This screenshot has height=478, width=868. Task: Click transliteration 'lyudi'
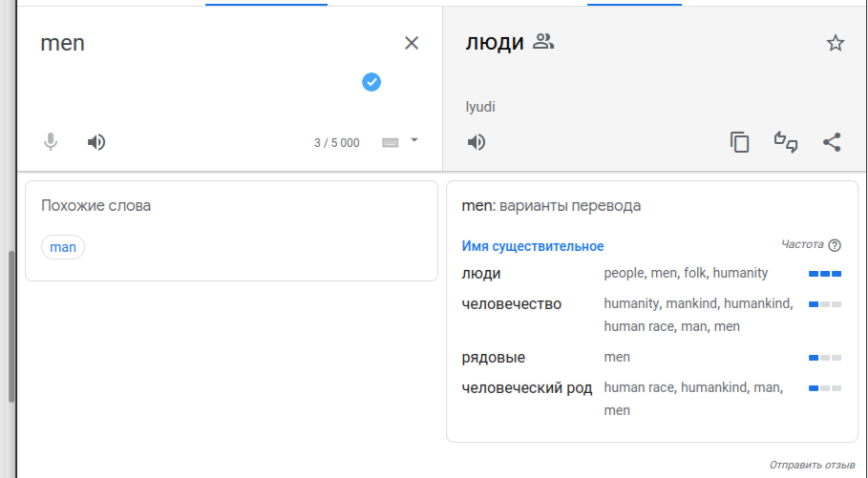[480, 107]
